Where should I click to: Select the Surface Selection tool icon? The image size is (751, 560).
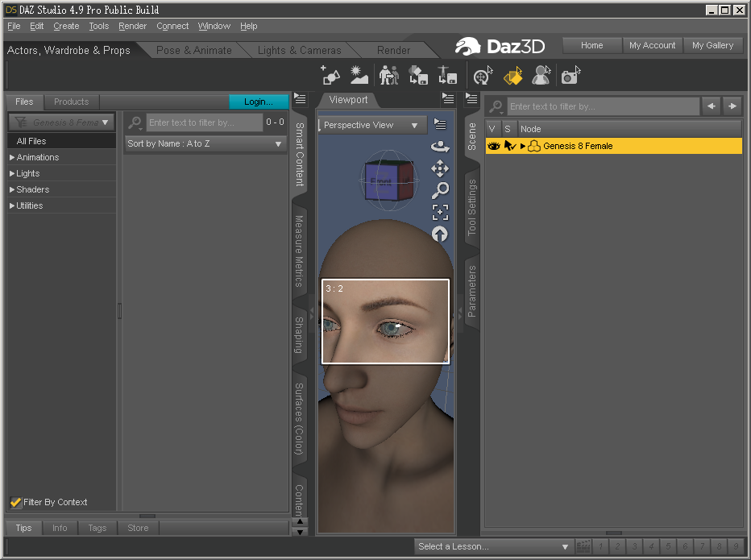point(512,75)
